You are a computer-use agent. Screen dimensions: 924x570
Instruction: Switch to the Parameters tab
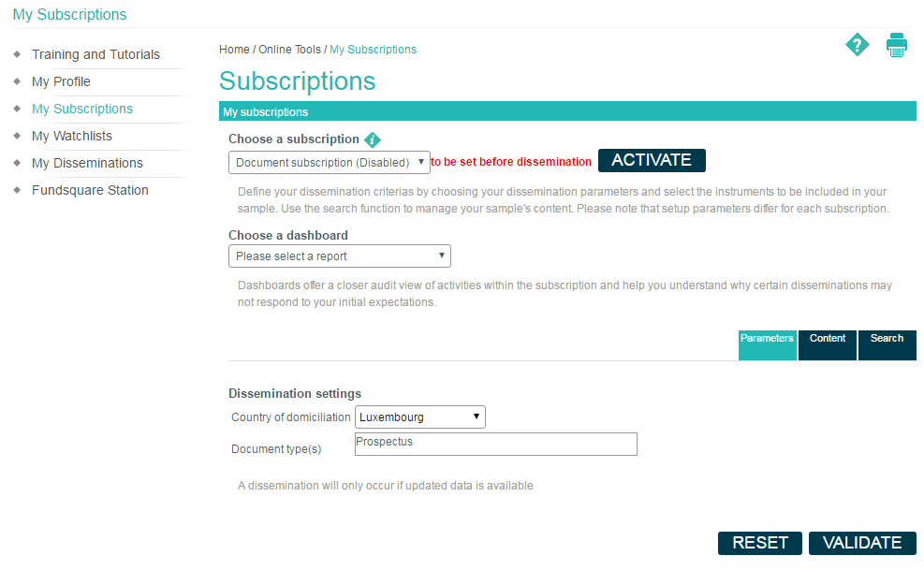(x=767, y=344)
